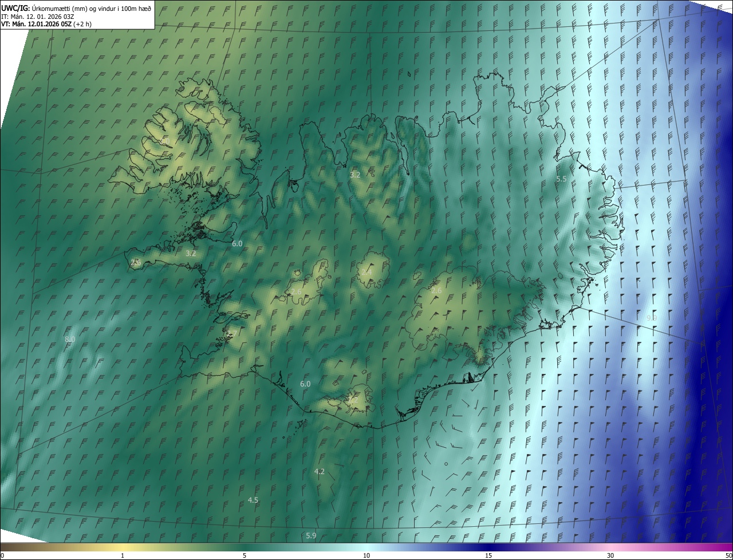Click the colour scale tick labelled 0
Image resolution: width=733 pixels, height=560 pixels.
coord(2,556)
